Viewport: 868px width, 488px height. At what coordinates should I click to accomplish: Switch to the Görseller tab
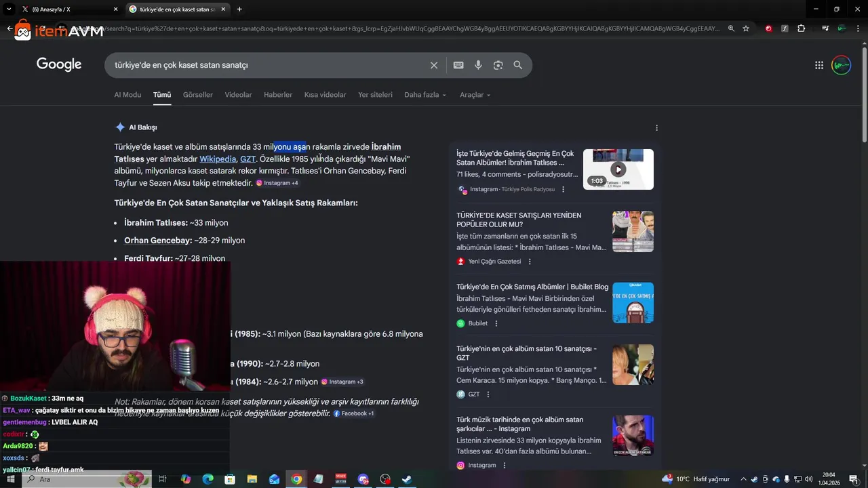click(198, 95)
